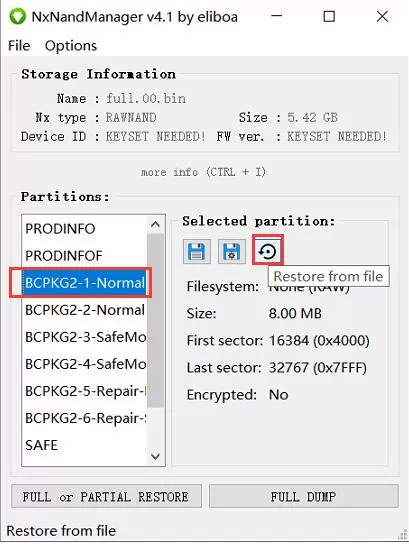Click the partition list scroll up arrow
The width and height of the screenshot is (409, 544).
(155, 224)
